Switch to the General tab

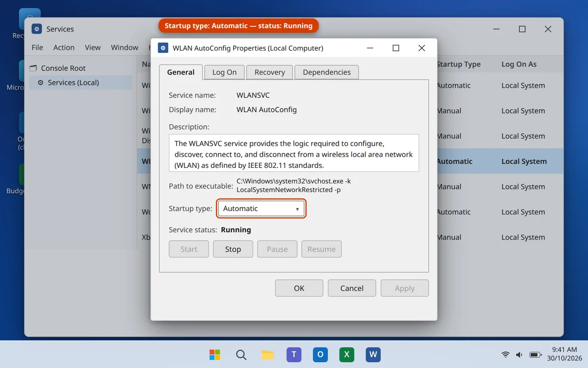click(181, 72)
